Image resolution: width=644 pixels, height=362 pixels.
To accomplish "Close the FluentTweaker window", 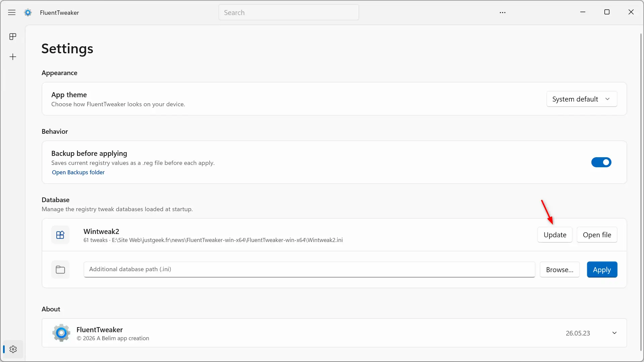I will [631, 12].
